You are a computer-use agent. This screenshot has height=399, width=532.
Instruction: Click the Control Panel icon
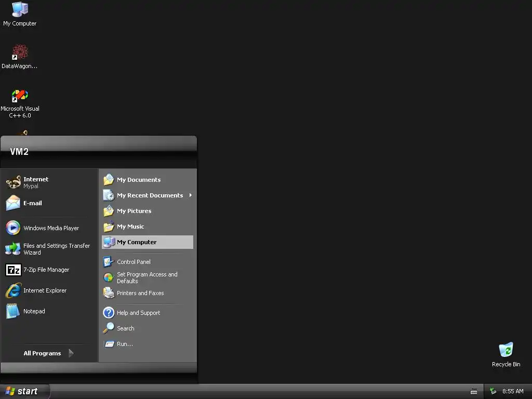[x=109, y=262]
